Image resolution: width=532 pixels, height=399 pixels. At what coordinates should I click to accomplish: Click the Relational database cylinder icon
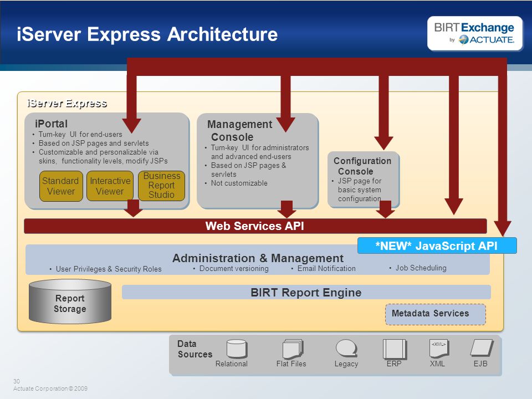237,349
